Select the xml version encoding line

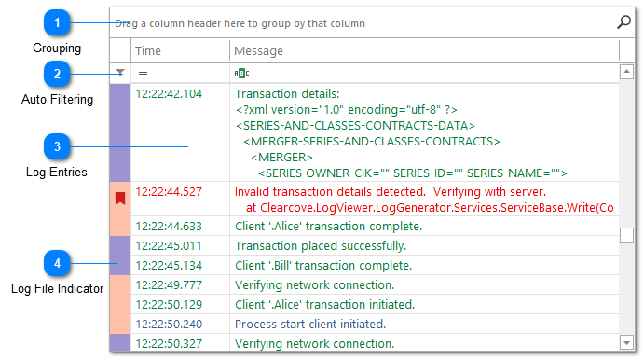click(347, 110)
